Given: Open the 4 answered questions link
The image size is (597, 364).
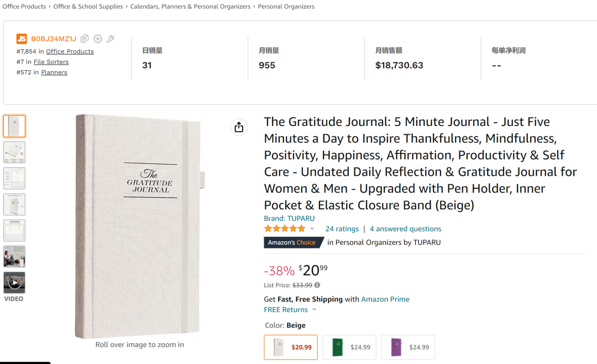Looking at the screenshot, I should pos(405,229).
